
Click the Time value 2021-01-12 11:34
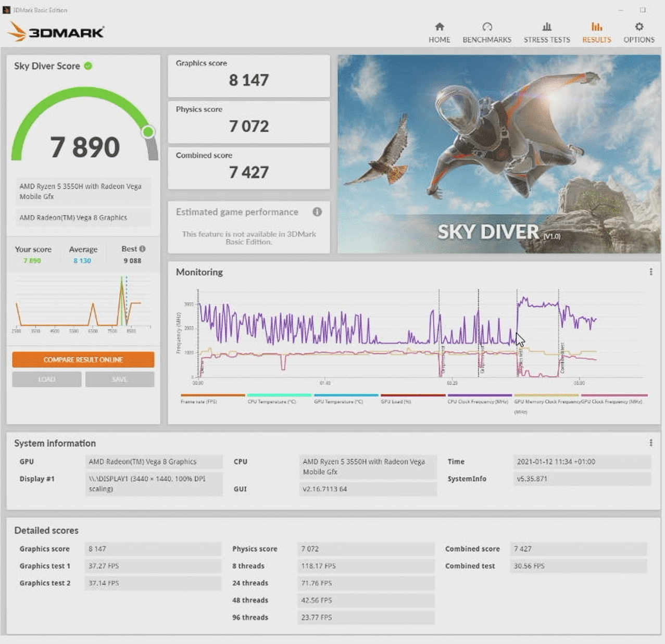coord(582,462)
